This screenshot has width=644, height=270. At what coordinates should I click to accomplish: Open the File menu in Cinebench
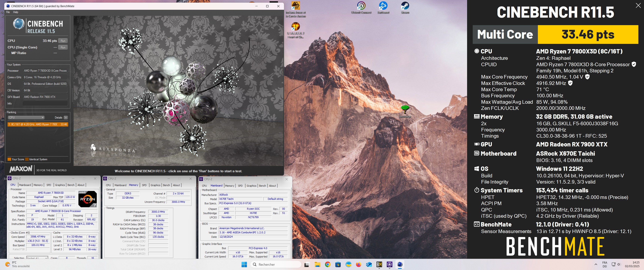click(8, 12)
